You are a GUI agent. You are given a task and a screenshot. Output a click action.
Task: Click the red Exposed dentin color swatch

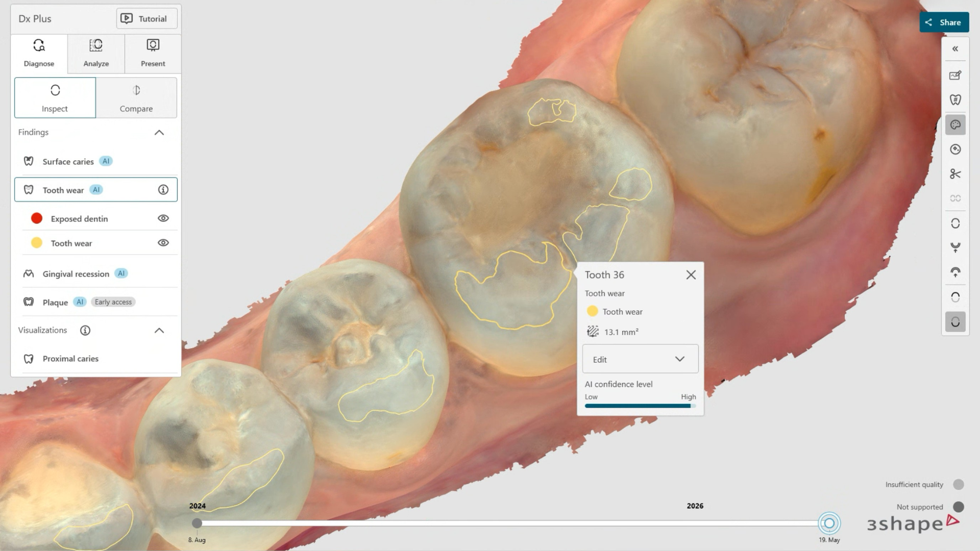coord(37,218)
